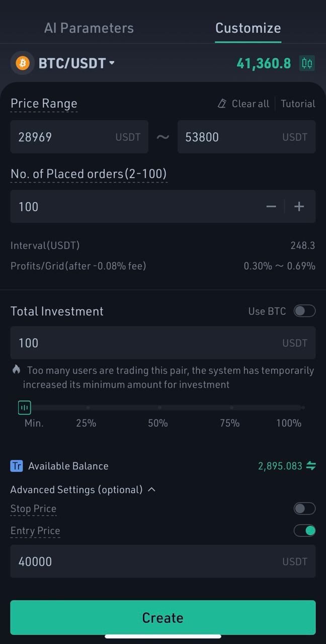This screenshot has height=644, width=326.
Task: Collapse the Advanced Settings section
Action: tap(83, 490)
